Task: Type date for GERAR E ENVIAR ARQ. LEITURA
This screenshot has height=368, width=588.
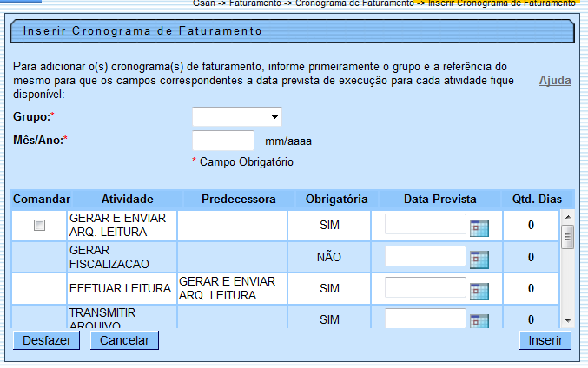Action: pos(426,225)
